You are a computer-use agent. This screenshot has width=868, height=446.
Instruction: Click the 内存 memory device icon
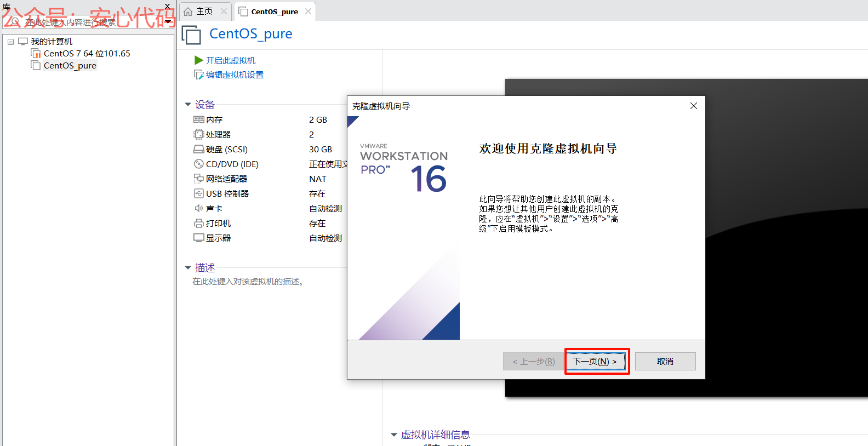pos(199,119)
